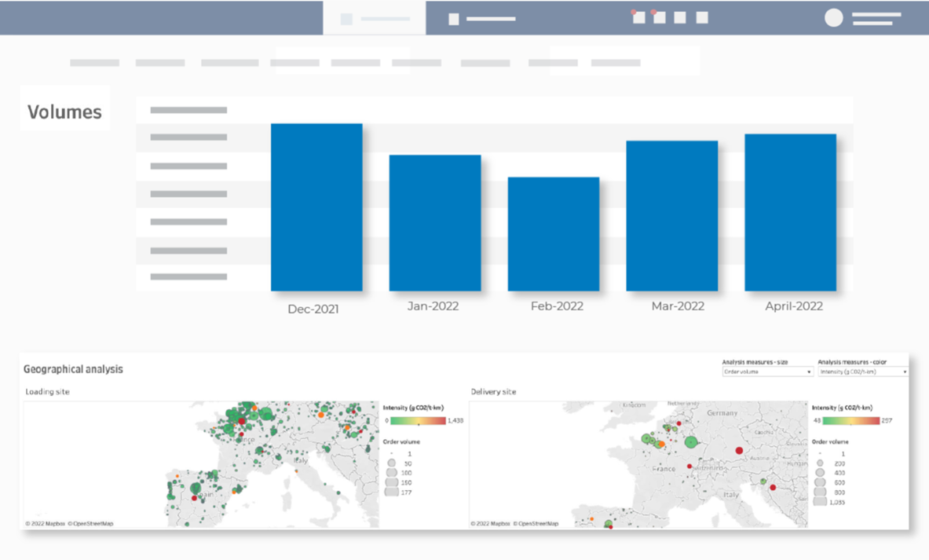Image resolution: width=929 pixels, height=560 pixels.
Task: Click the Delivery site intensity color gradient legend
Action: (851, 421)
